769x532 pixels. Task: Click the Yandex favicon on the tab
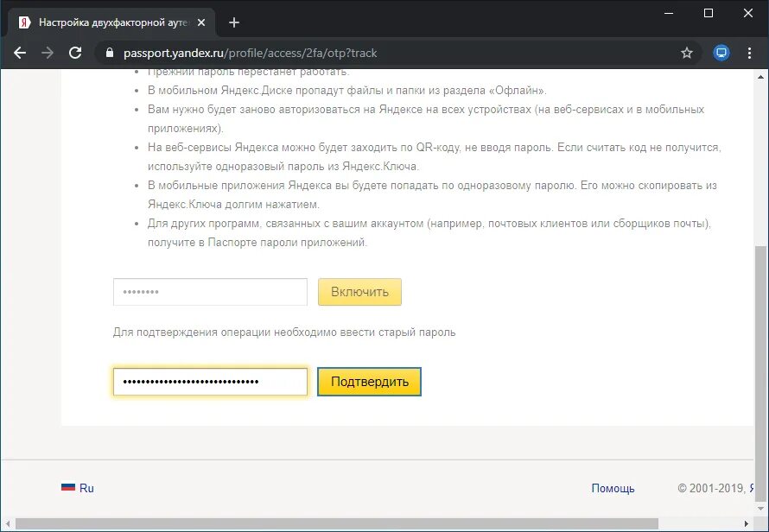(24, 22)
